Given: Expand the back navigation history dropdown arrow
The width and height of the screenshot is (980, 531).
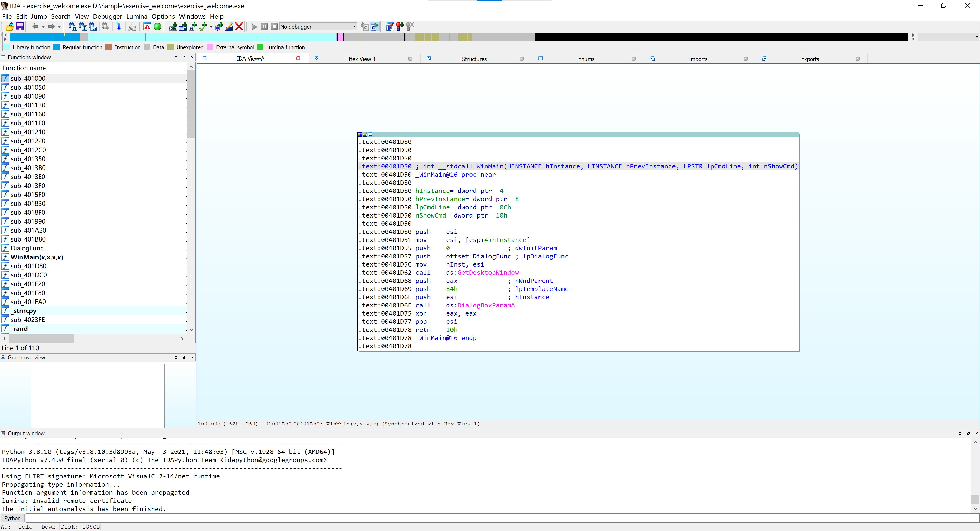Looking at the screenshot, I should [x=43, y=26].
